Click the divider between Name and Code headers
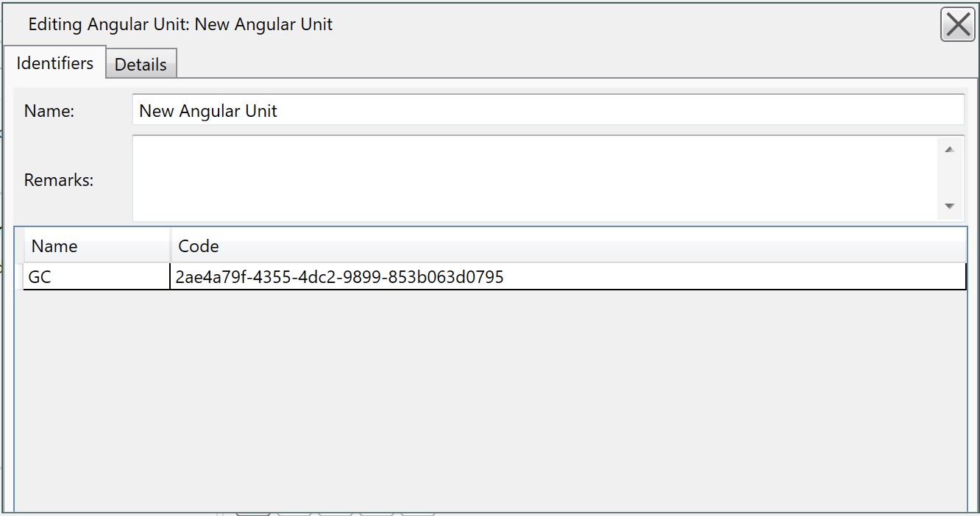Screen dimensions: 980x516 171,246
